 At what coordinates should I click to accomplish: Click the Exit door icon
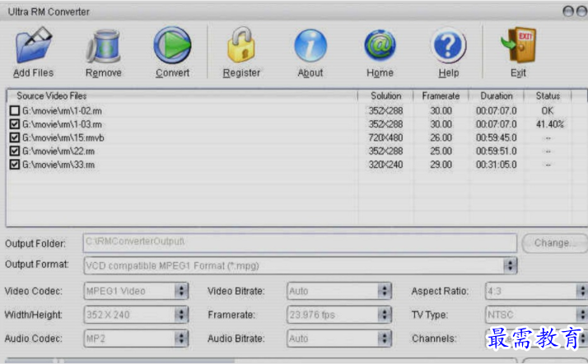(519, 44)
